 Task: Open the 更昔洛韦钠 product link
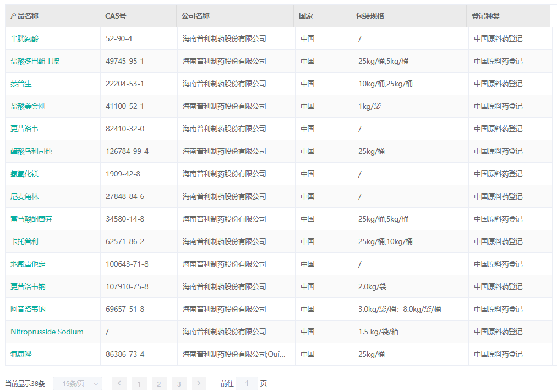(x=28, y=286)
